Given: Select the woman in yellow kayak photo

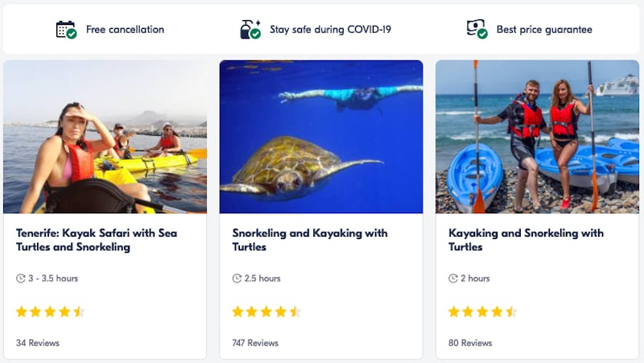Looking at the screenshot, I should point(105,137).
